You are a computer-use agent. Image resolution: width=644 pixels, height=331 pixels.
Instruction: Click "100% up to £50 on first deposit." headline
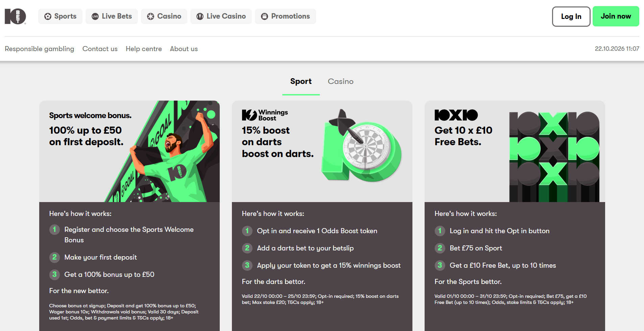coord(86,136)
